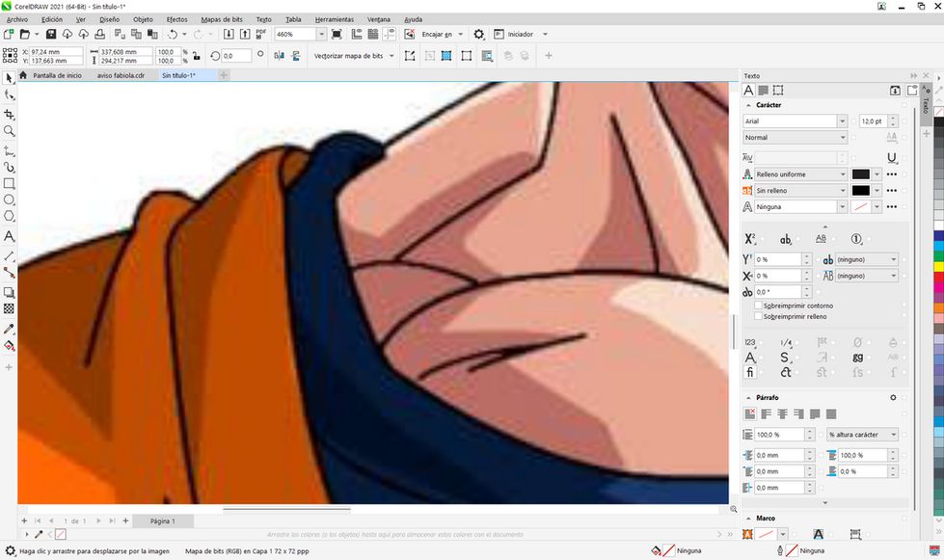Switch to Pantalla de inicio tab
The width and height of the screenshot is (944, 560).
point(57,75)
